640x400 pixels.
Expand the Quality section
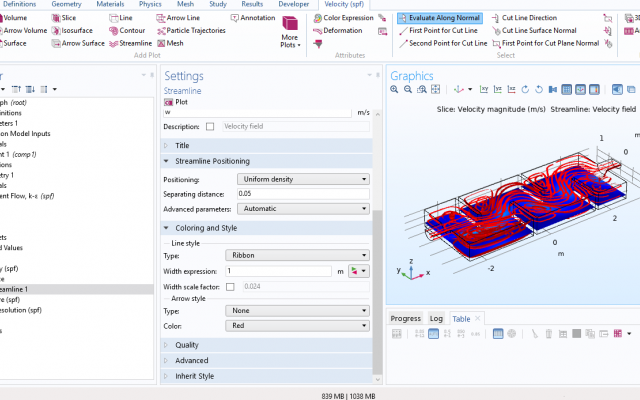[267, 345]
